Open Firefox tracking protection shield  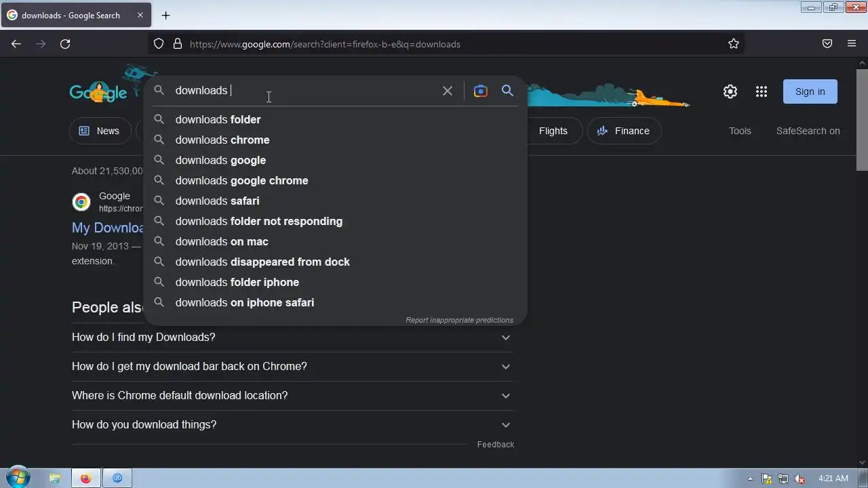pos(159,44)
